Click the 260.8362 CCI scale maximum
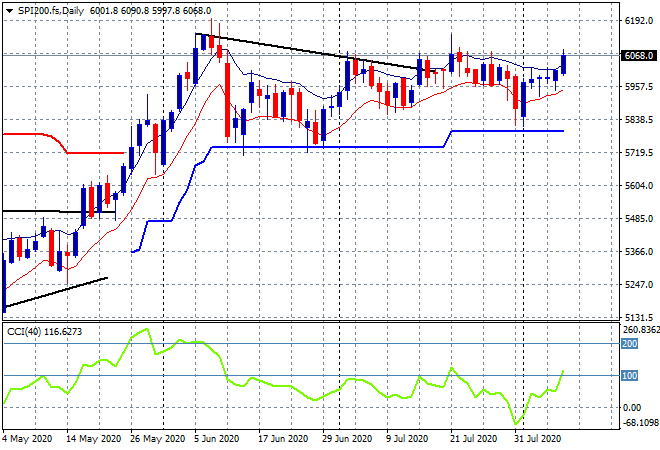The width and height of the screenshot is (660, 450). [x=640, y=330]
